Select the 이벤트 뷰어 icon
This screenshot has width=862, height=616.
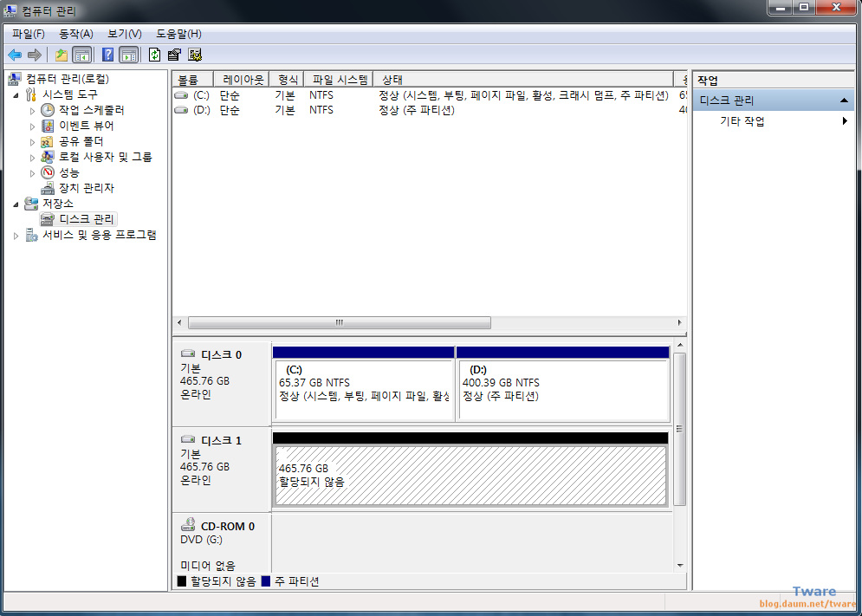click(48, 126)
